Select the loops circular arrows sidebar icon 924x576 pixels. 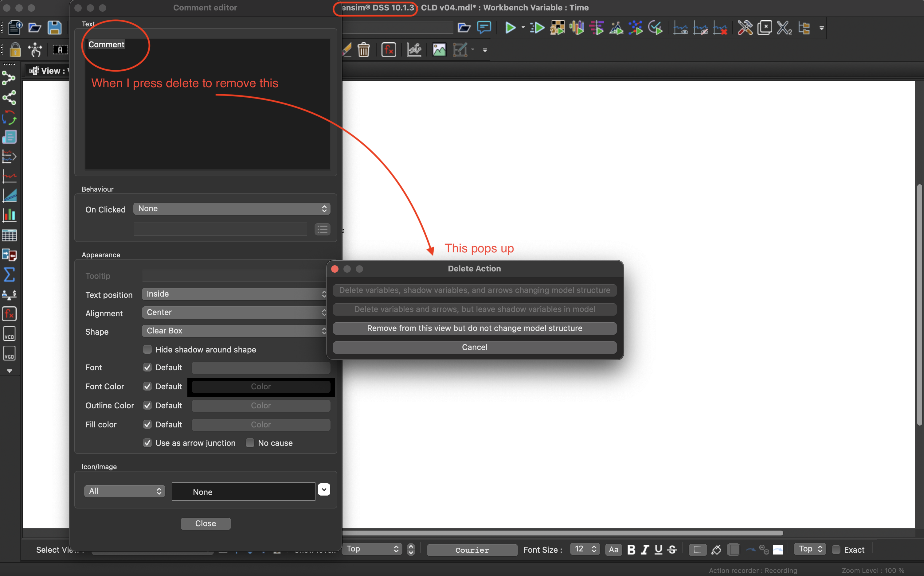pos(9,117)
